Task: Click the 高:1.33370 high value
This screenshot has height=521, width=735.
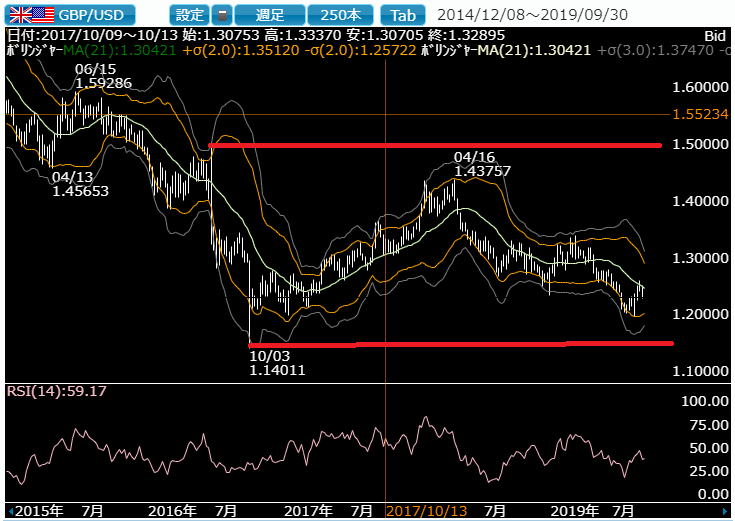Action: coord(303,36)
